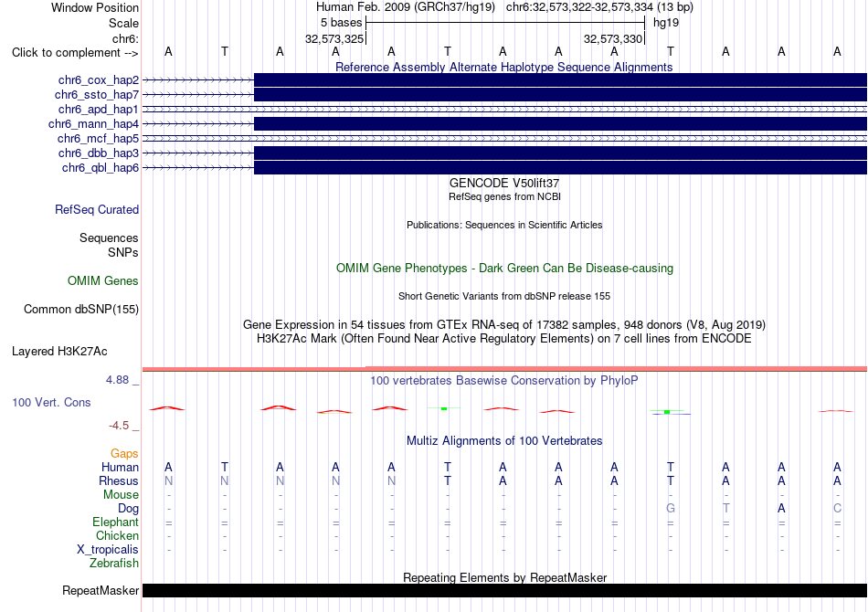
Task: Select the Layered H3K27Ac track label
Action: point(59,352)
